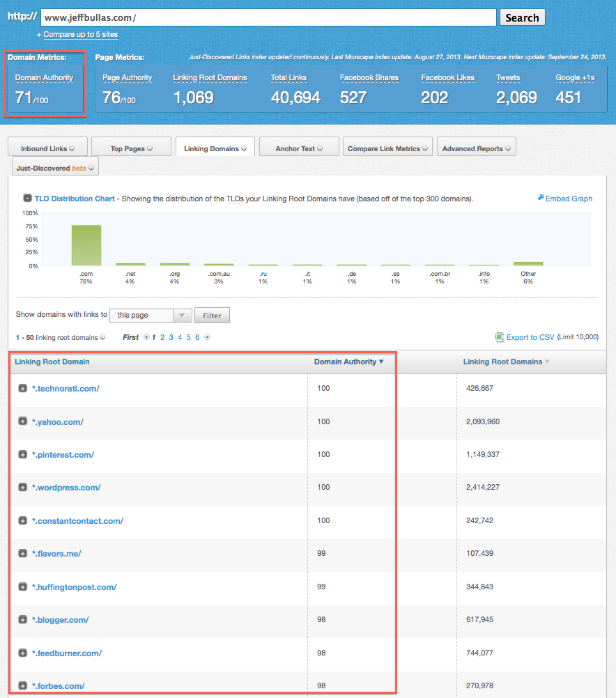Expand the wordpress.com row plus icon
This screenshot has height=698, width=616.
23,488
